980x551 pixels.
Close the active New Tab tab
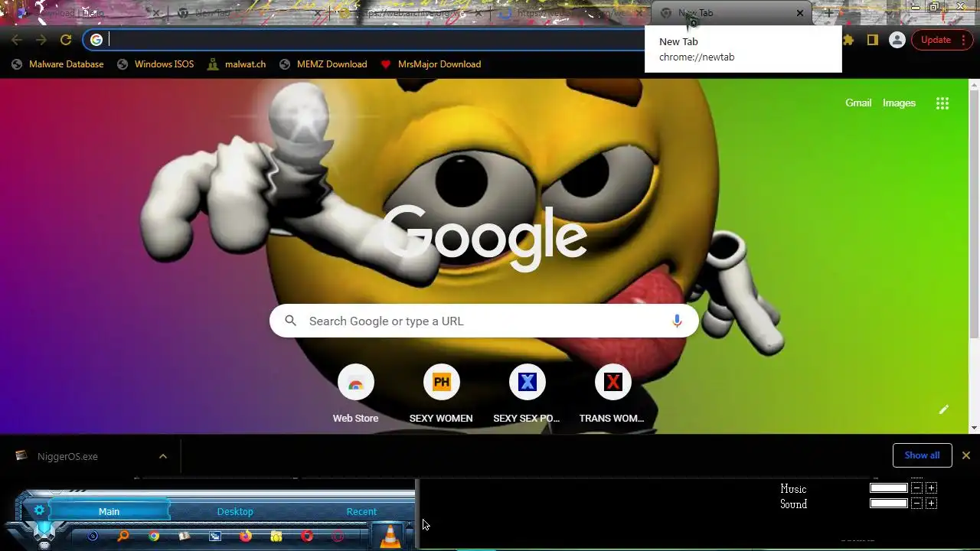(800, 13)
